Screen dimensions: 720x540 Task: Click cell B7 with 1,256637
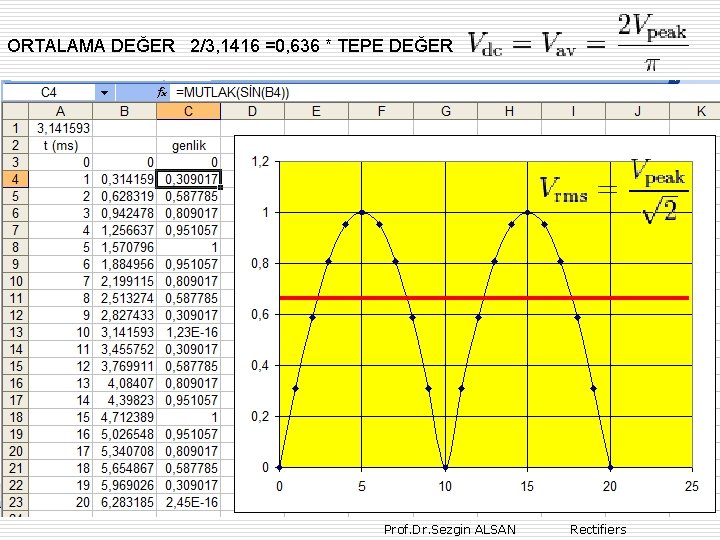pos(124,230)
